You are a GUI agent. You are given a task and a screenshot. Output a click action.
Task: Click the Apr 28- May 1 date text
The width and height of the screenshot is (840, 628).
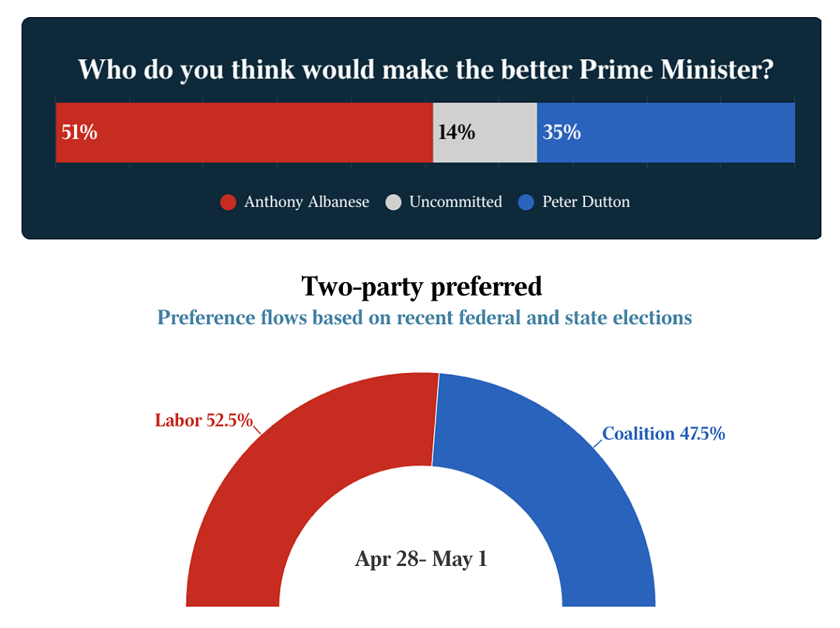[x=421, y=559]
